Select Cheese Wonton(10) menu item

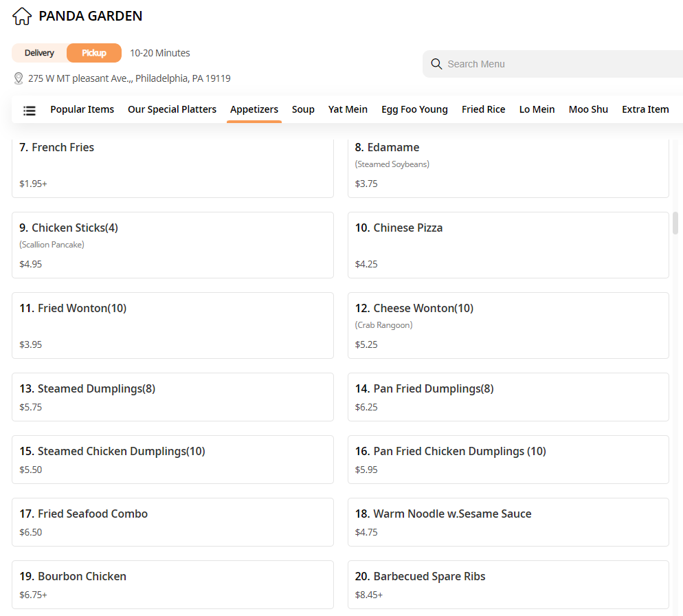tap(508, 325)
